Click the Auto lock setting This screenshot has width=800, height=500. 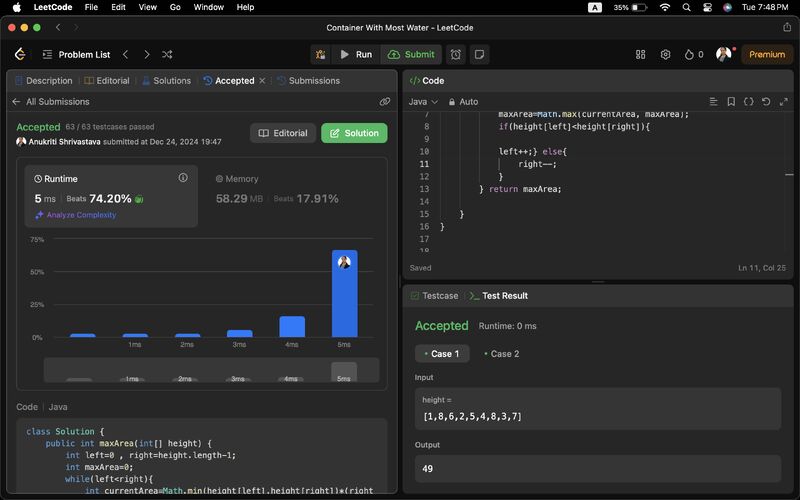click(x=463, y=102)
